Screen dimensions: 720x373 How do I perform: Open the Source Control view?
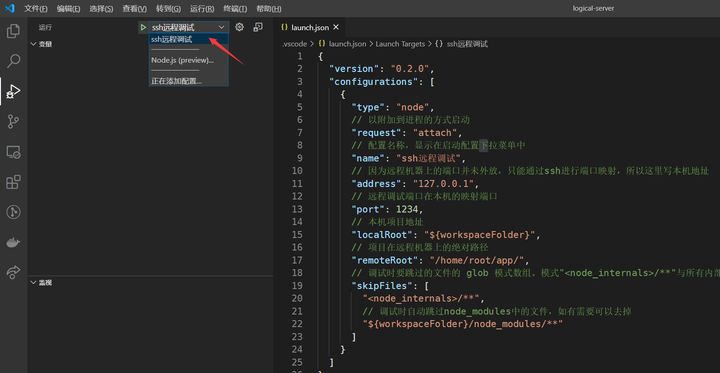click(13, 122)
